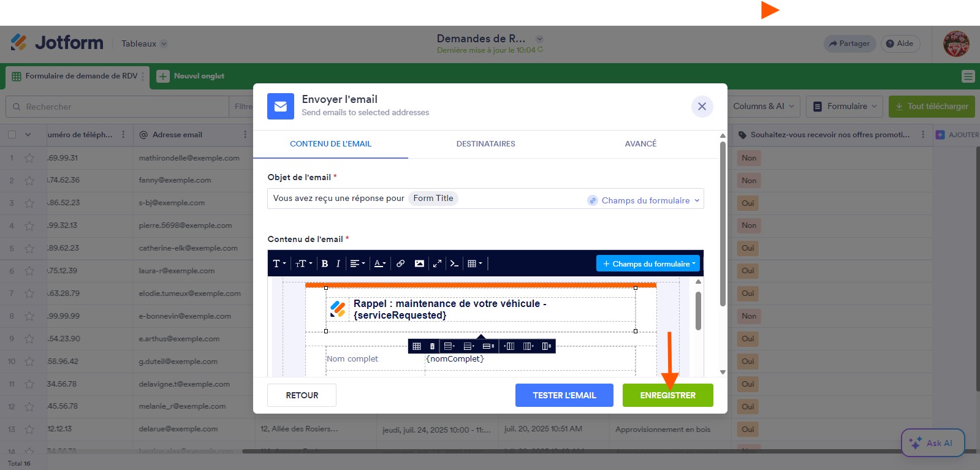This screenshot has width=980, height=470.
Task: Delete column using table toolbar icon
Action: click(x=547, y=346)
